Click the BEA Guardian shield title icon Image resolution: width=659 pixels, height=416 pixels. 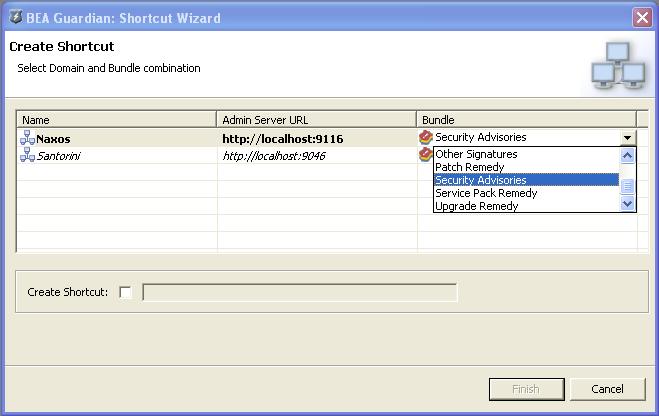(x=16, y=17)
